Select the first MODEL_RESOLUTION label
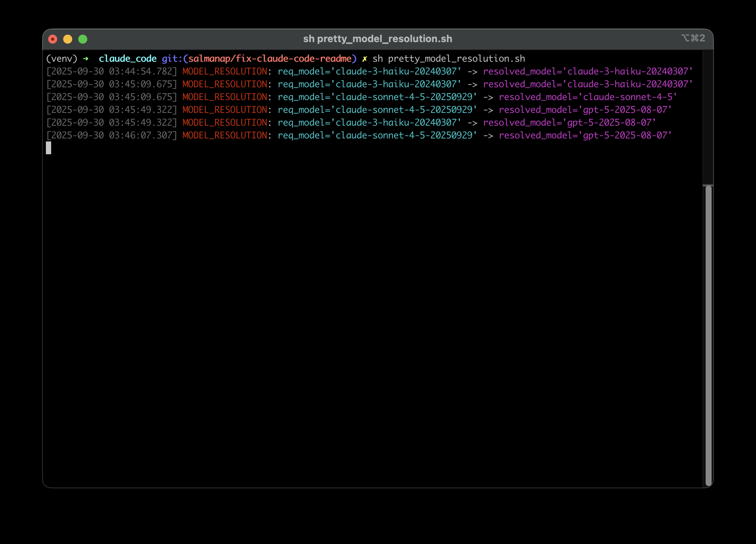 [x=225, y=71]
